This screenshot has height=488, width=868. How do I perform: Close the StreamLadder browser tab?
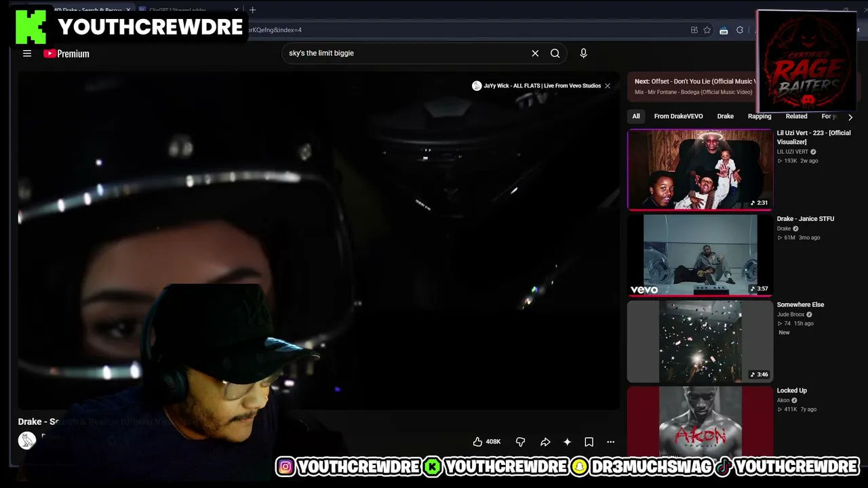coord(237,10)
